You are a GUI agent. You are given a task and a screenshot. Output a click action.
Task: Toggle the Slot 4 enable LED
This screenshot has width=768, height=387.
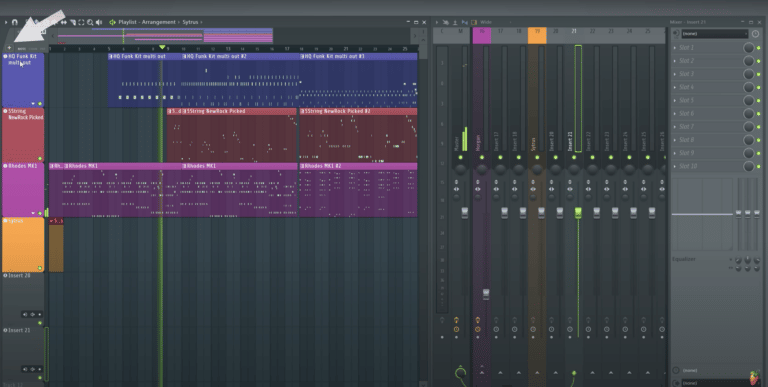(759, 87)
